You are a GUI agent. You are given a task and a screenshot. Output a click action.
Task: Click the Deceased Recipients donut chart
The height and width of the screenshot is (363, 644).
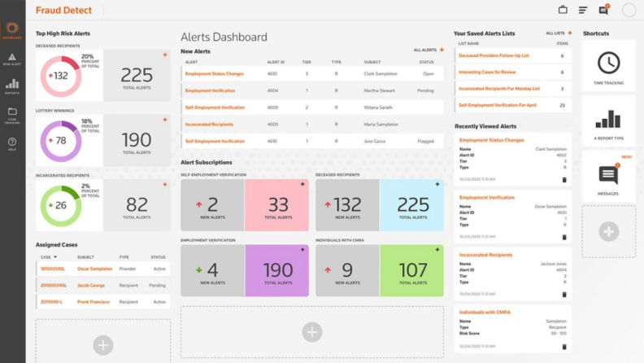click(60, 76)
